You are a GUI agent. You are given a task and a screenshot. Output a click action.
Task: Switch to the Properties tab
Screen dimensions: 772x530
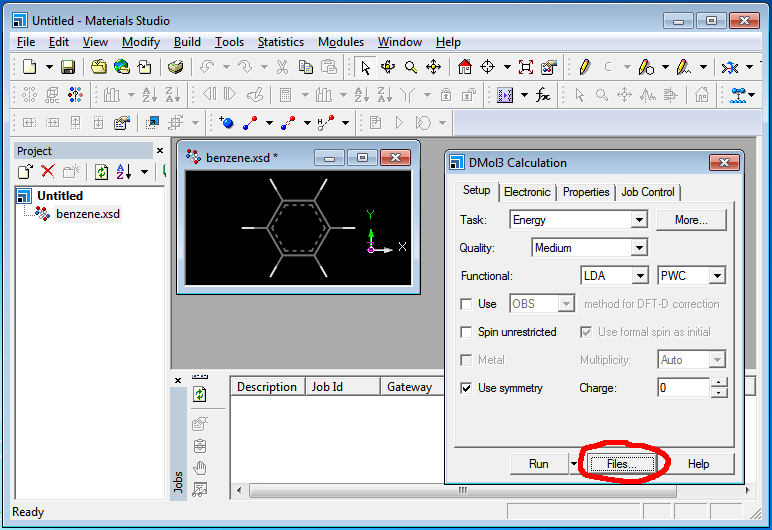(586, 192)
